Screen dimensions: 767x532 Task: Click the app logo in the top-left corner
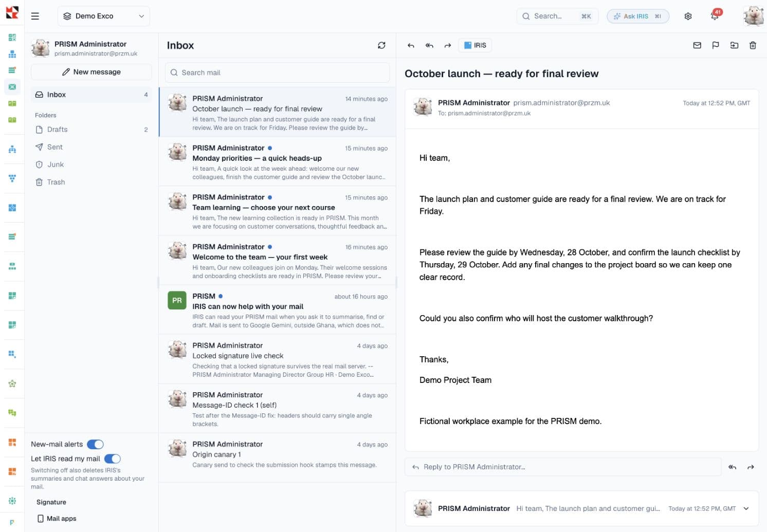click(12, 12)
